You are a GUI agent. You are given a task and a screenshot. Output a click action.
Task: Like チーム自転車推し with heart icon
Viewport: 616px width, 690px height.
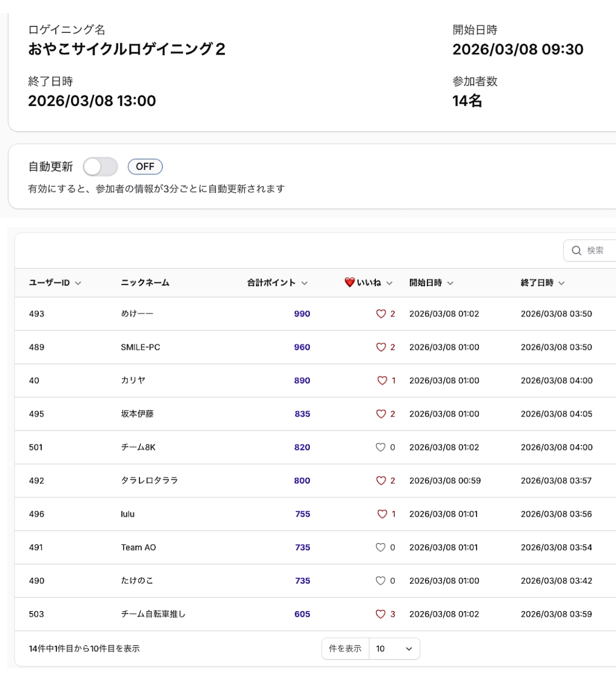[x=381, y=614]
